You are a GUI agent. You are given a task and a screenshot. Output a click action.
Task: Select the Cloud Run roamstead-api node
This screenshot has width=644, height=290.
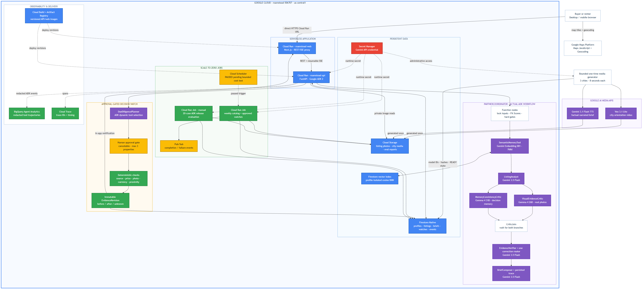(311, 77)
